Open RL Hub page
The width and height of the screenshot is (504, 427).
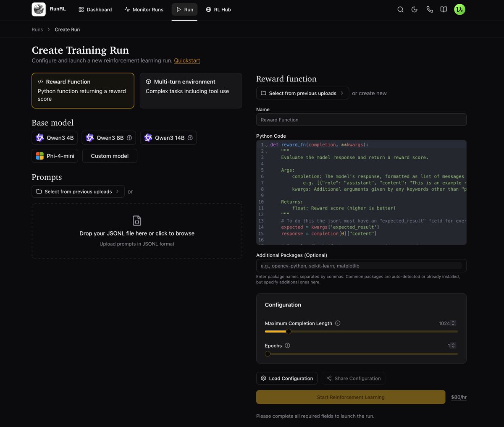point(218,9)
